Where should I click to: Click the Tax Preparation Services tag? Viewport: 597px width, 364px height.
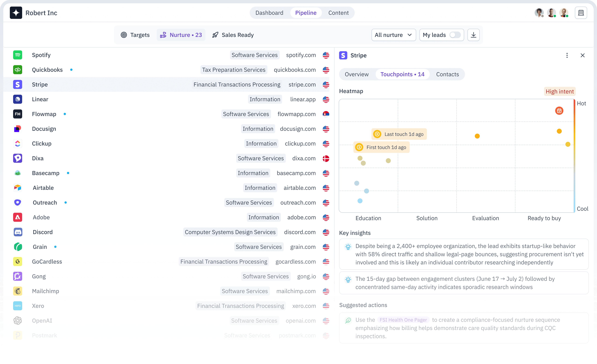click(x=234, y=70)
